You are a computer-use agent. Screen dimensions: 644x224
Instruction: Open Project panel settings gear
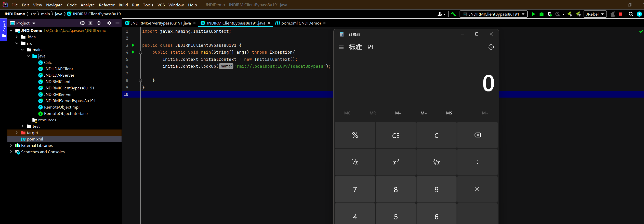click(x=109, y=23)
